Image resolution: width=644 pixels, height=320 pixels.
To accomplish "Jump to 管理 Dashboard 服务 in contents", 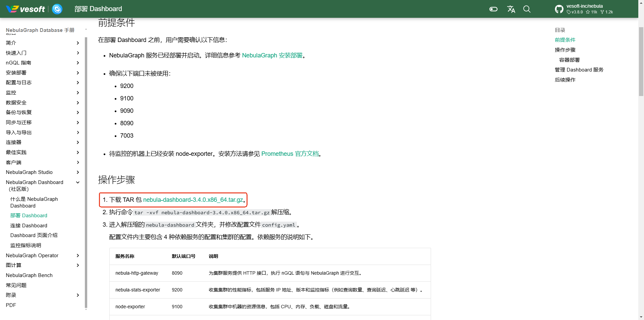I will [x=579, y=70].
